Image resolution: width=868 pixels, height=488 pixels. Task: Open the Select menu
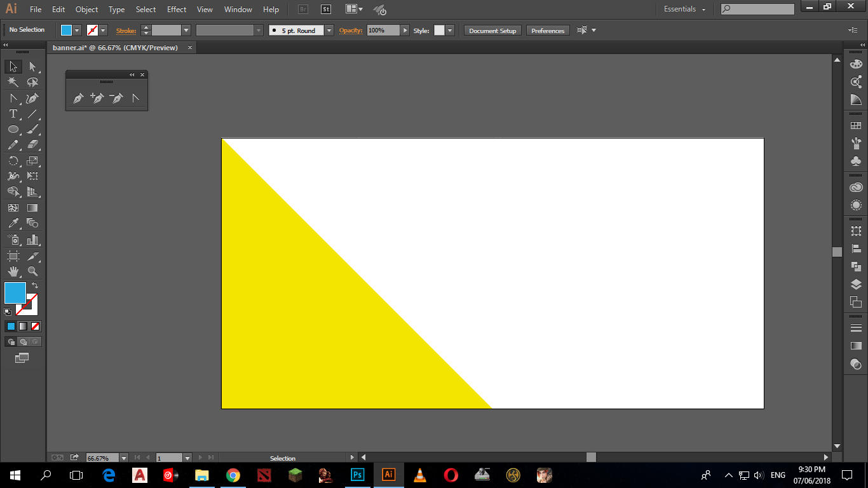click(146, 10)
